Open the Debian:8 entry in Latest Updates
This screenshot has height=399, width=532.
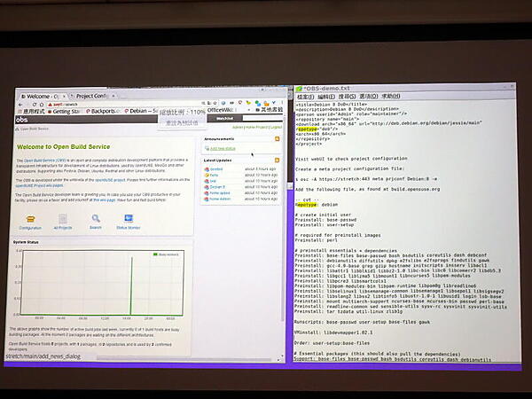tap(217, 187)
